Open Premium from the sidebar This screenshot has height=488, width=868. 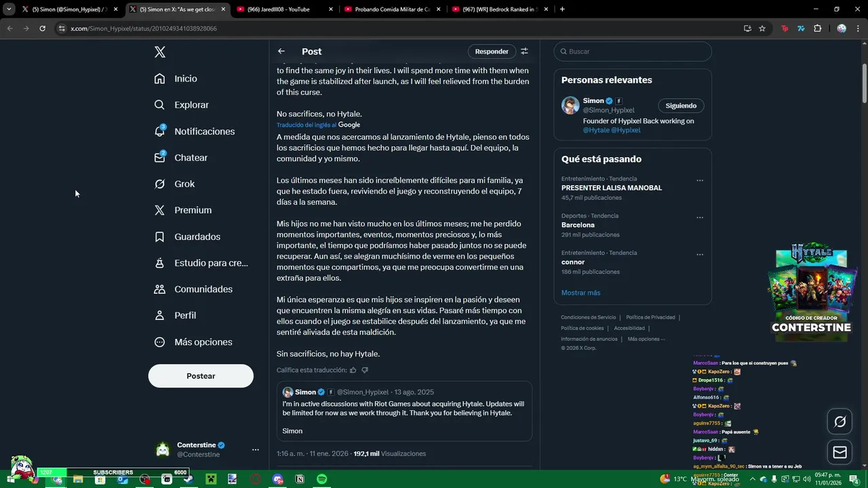(183, 210)
